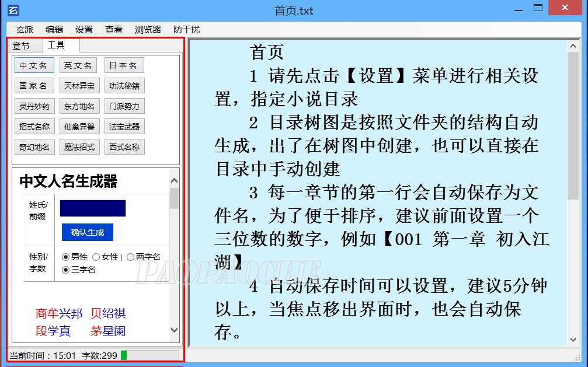This screenshot has height=367, width=588.
Task: Click the 日本名 generator button
Action: coord(124,65)
